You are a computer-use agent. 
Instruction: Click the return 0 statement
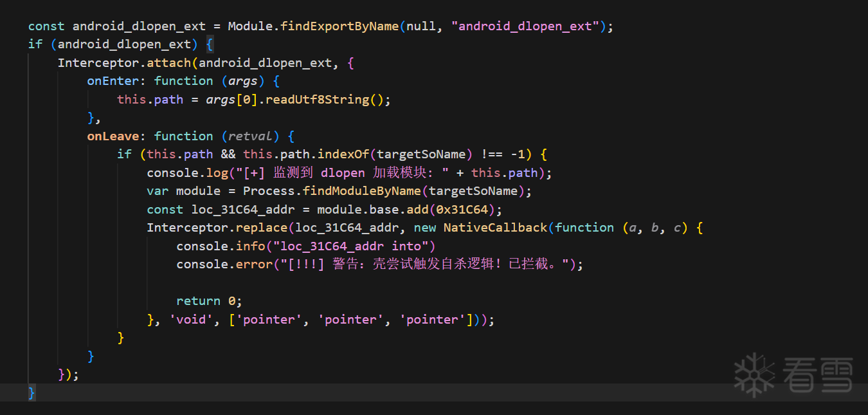210,301
